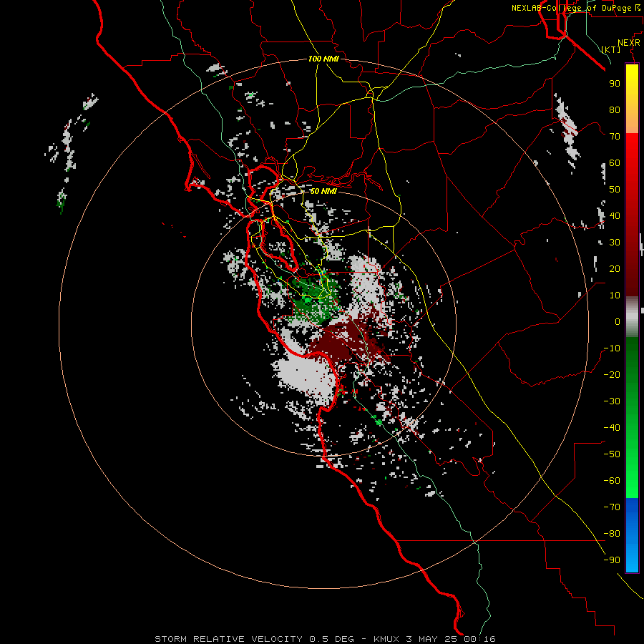This screenshot has height=644, width=644.
Task: Click the 80 value on the velocity scale
Action: pyautogui.click(x=615, y=109)
